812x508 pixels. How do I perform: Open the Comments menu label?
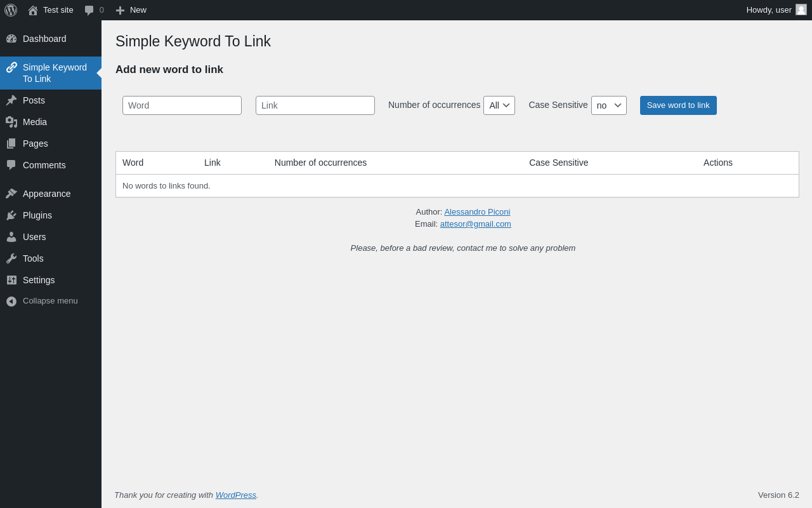[x=44, y=165]
